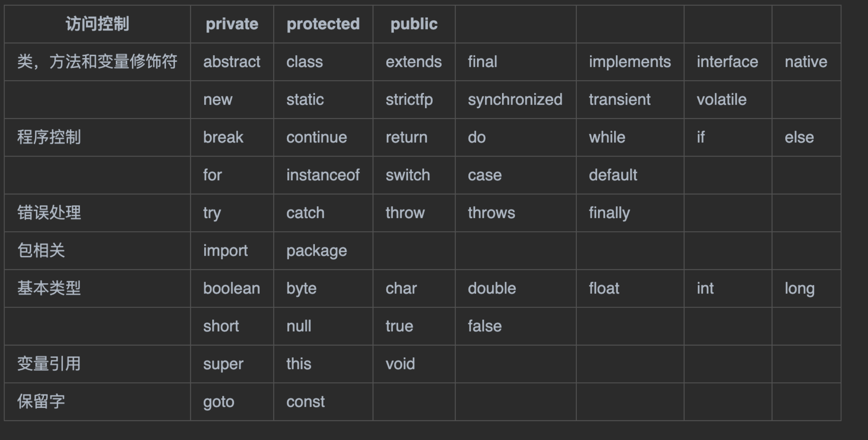868x440 pixels.
Task: Click the '保留字' row label
Action: point(41,402)
